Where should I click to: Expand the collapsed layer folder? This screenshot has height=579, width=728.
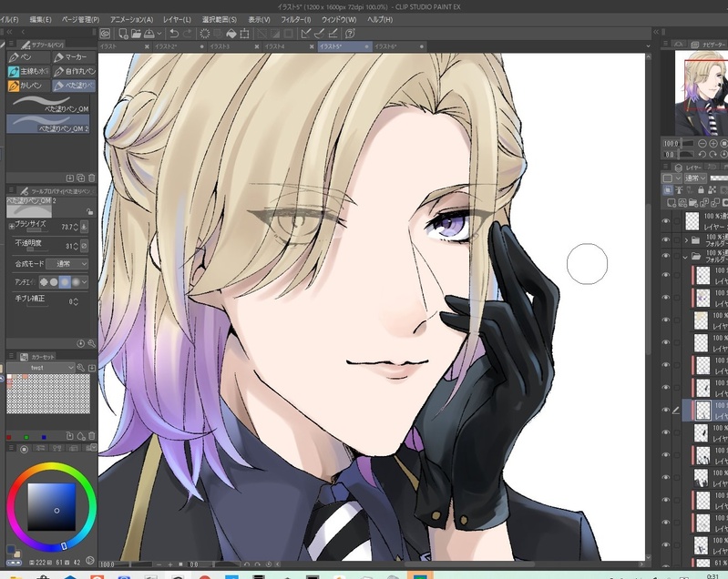coord(686,240)
